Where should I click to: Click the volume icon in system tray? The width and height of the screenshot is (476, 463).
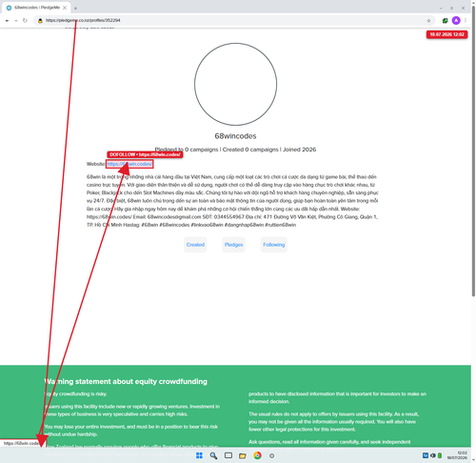tap(433, 455)
